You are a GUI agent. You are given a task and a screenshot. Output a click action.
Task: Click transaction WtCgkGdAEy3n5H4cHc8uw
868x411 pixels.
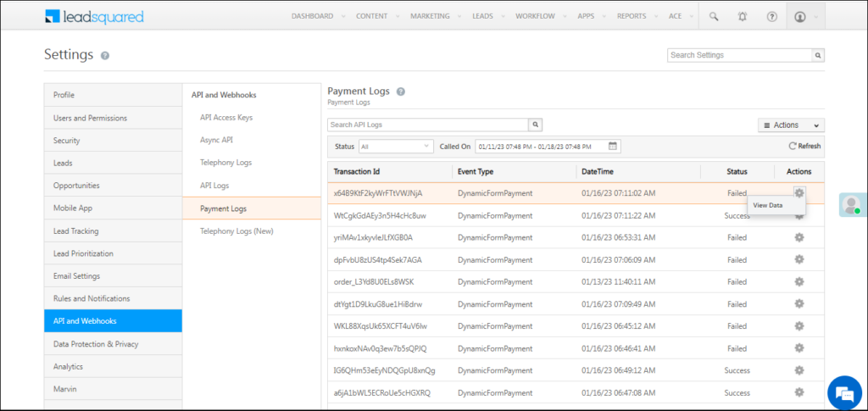point(380,215)
